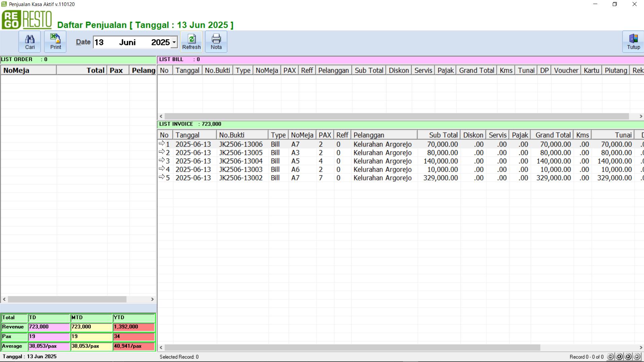Select month Juni in the date field

point(127,42)
